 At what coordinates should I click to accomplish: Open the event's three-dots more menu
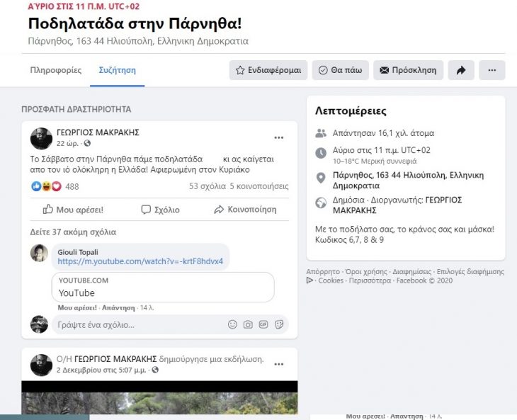(x=492, y=70)
